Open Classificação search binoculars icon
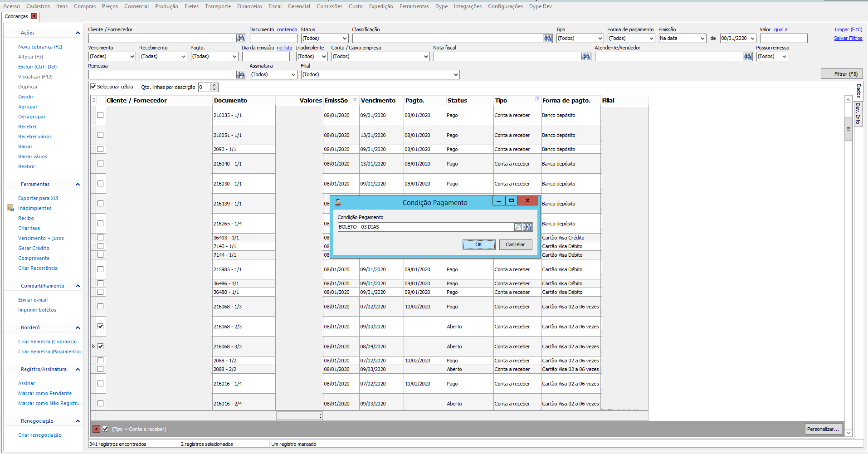Image resolution: width=868 pixels, height=454 pixels. tap(547, 39)
